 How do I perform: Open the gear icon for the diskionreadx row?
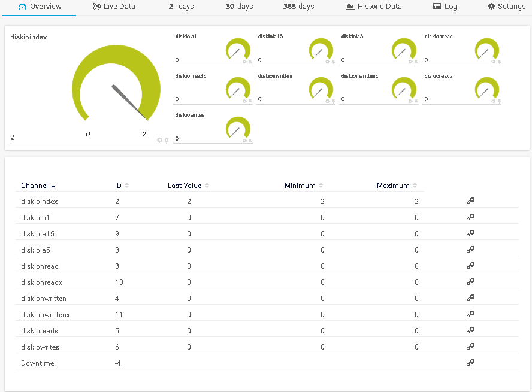pos(471,282)
